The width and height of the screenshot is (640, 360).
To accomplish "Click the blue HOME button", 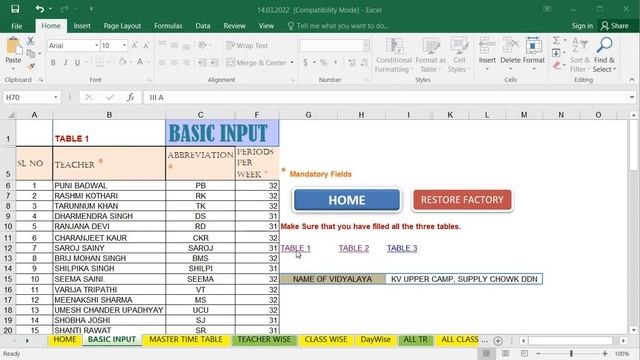I will (347, 200).
